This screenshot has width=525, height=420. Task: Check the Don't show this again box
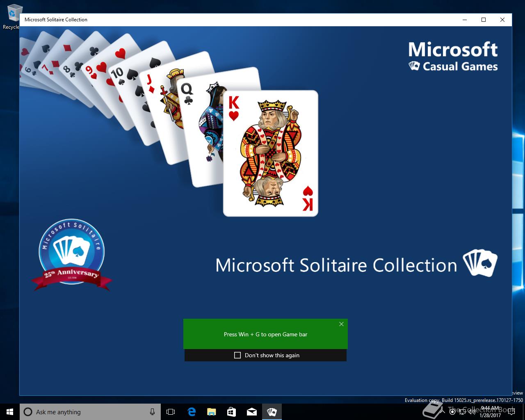coord(237,355)
